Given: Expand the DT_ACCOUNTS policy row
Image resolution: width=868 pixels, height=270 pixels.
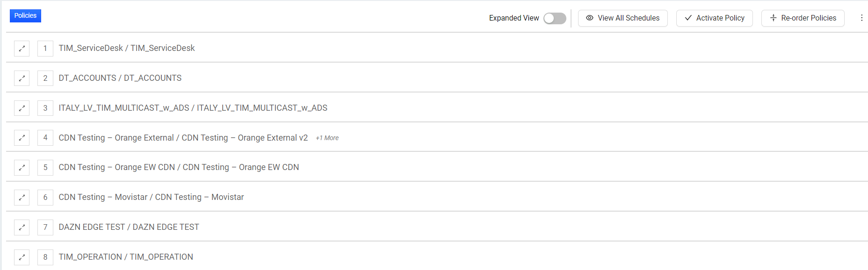Looking at the screenshot, I should [x=22, y=78].
